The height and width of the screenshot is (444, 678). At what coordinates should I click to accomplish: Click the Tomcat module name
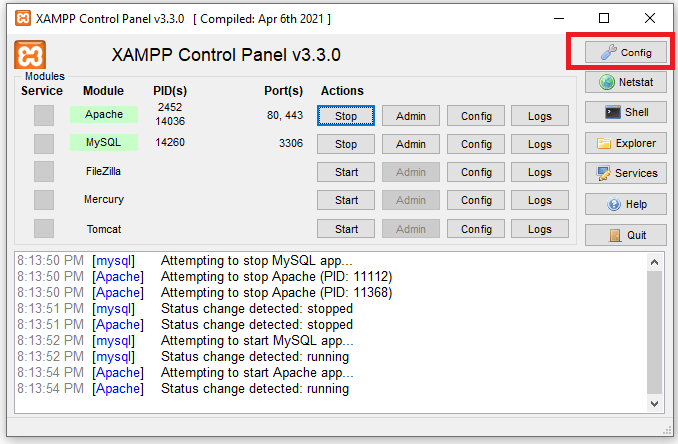click(104, 229)
